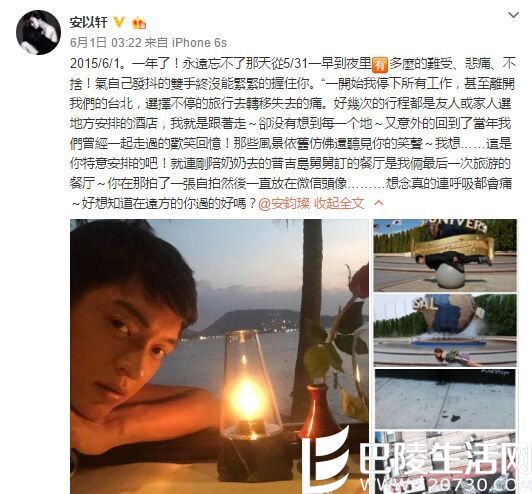Viewport: 532px width, 494px height.
Task: Open the 安以轩 username link
Action: pos(89,23)
